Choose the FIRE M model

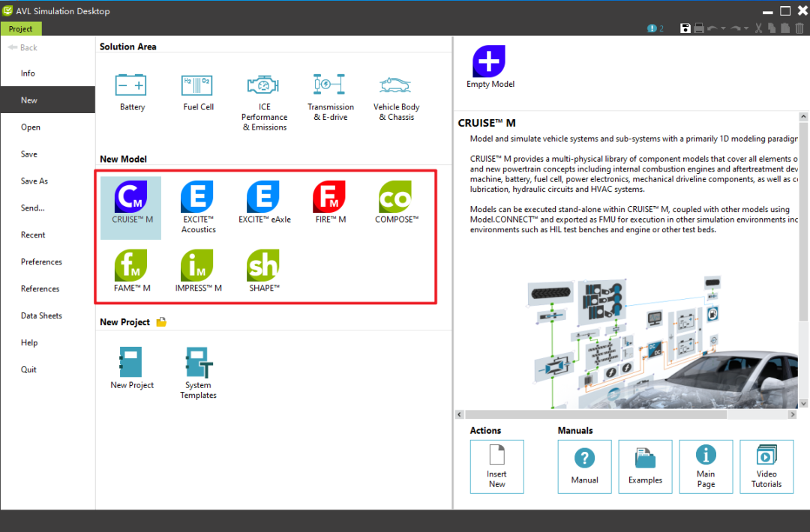point(329,197)
